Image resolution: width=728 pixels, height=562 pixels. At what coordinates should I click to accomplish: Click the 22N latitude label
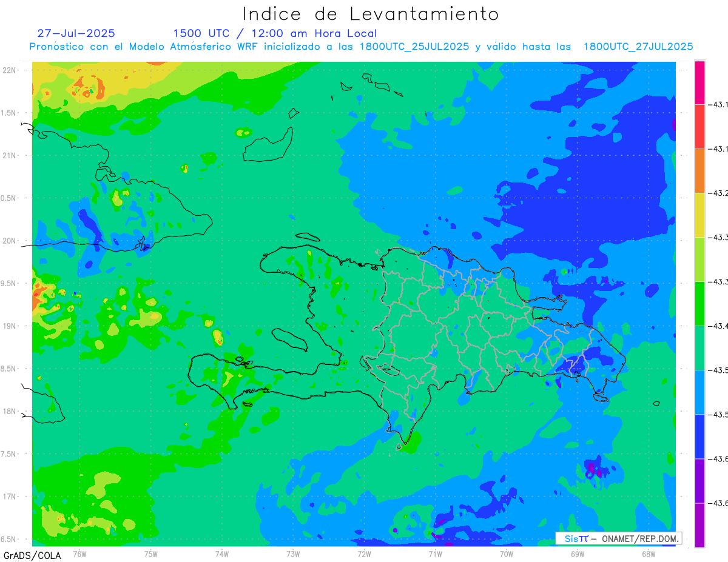tap(10, 70)
